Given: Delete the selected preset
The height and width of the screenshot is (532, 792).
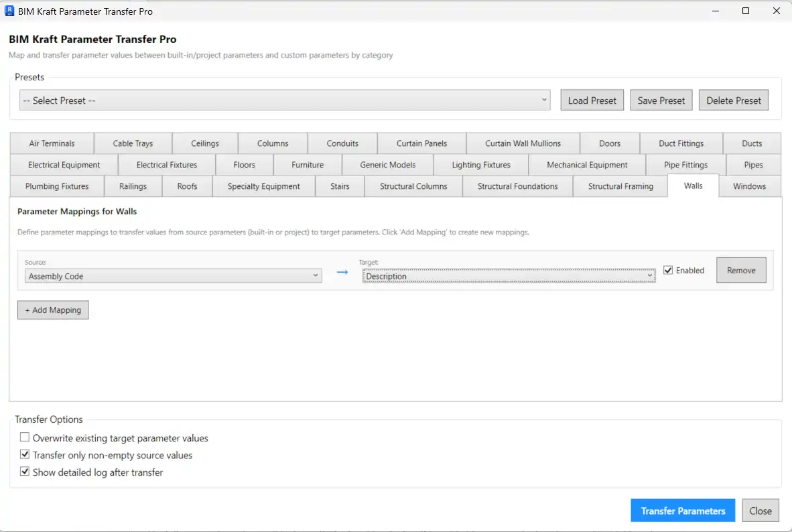Looking at the screenshot, I should pos(733,100).
